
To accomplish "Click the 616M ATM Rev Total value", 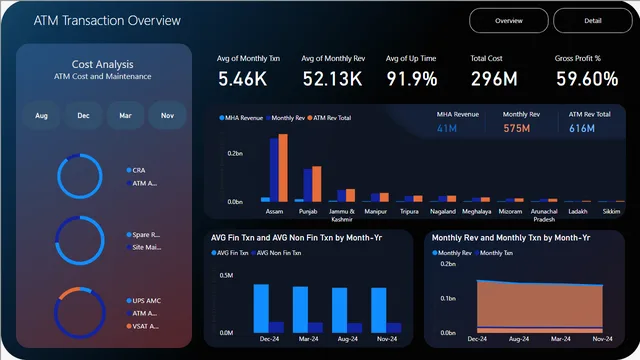I will pos(582,129).
